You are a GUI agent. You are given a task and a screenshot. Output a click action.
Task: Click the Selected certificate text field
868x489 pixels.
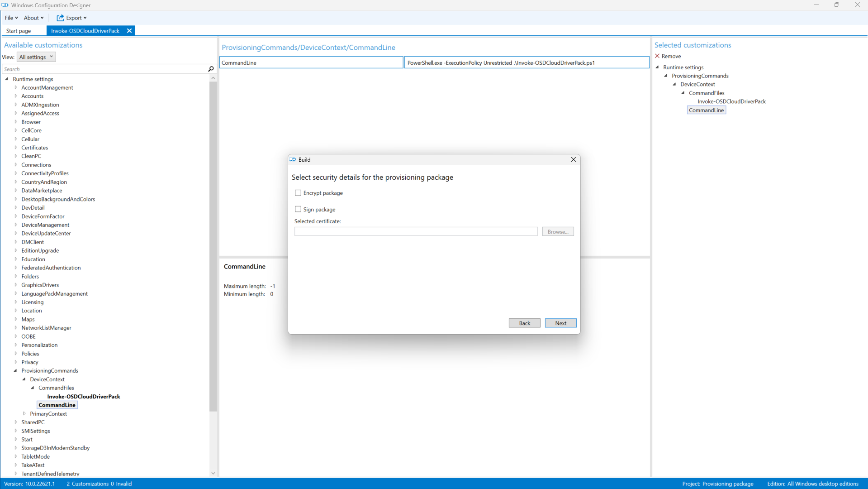click(416, 231)
